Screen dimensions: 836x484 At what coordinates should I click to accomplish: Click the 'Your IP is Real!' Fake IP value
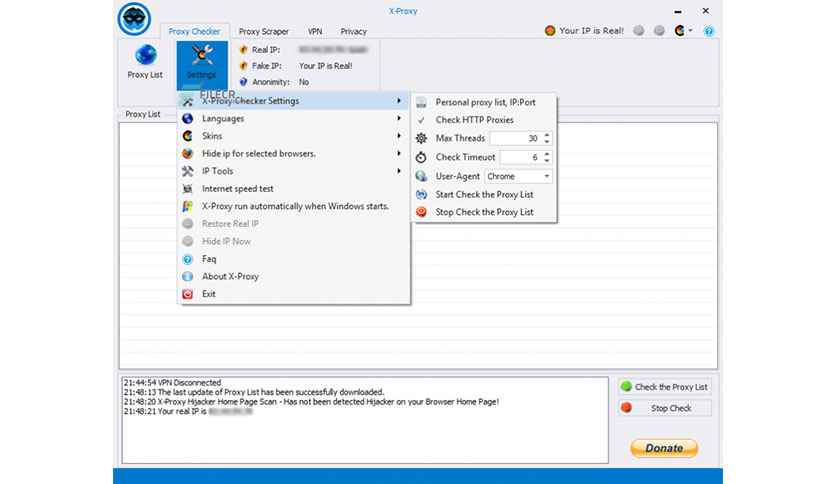(x=325, y=66)
